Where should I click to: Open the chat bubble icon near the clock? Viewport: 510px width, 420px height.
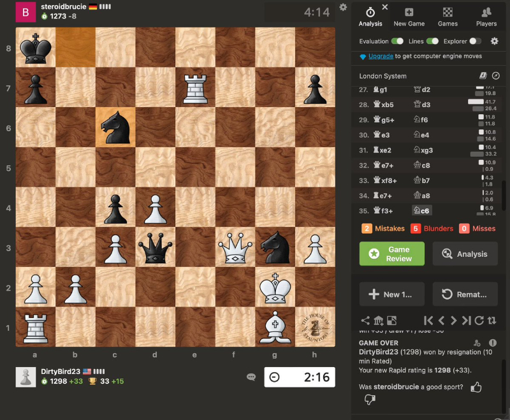[251, 377]
